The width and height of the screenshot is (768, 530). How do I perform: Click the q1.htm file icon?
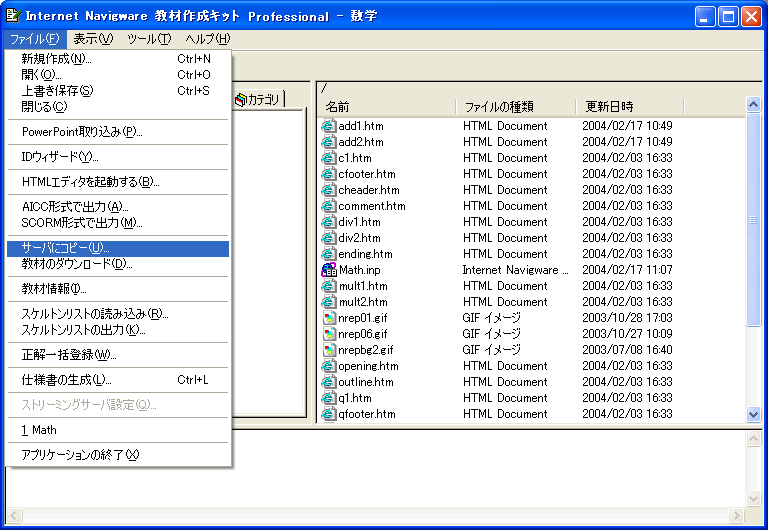click(x=329, y=398)
